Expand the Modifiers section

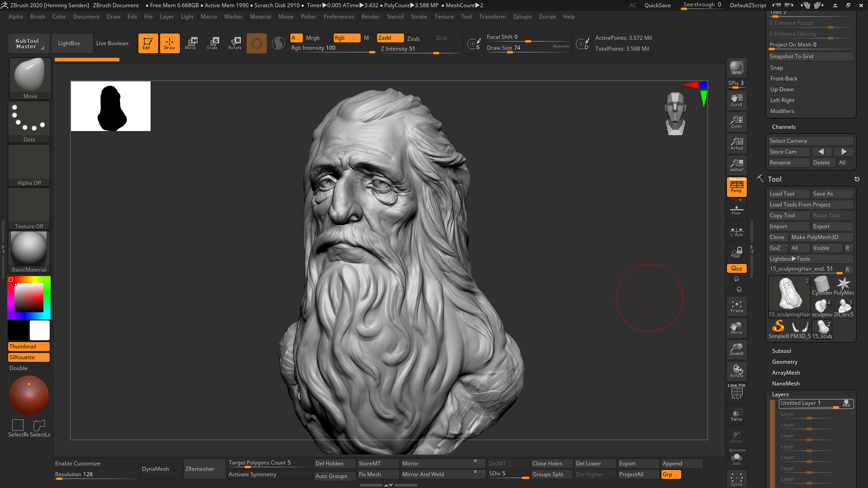pyautogui.click(x=782, y=111)
